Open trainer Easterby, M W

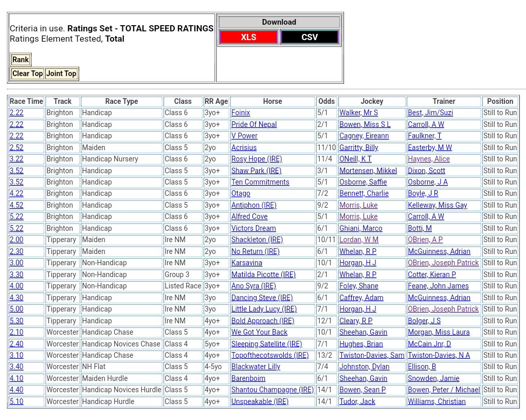[x=430, y=148]
